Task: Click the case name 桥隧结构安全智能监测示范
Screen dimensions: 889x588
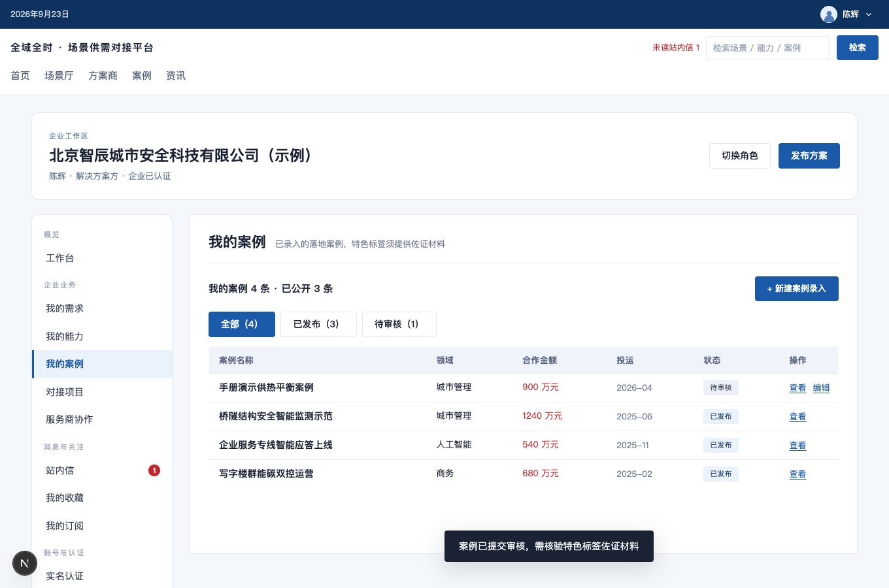Action: tap(276, 416)
